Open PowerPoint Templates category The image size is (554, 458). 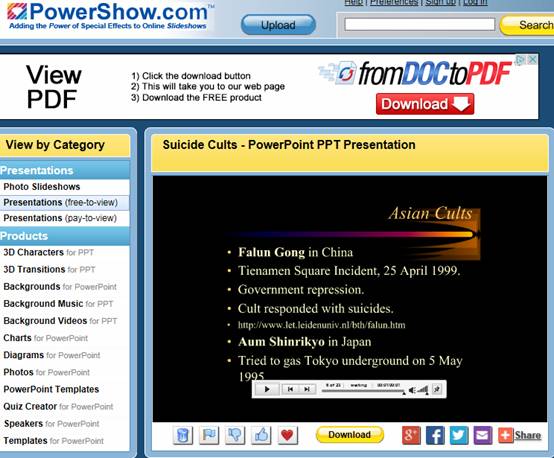click(x=51, y=389)
